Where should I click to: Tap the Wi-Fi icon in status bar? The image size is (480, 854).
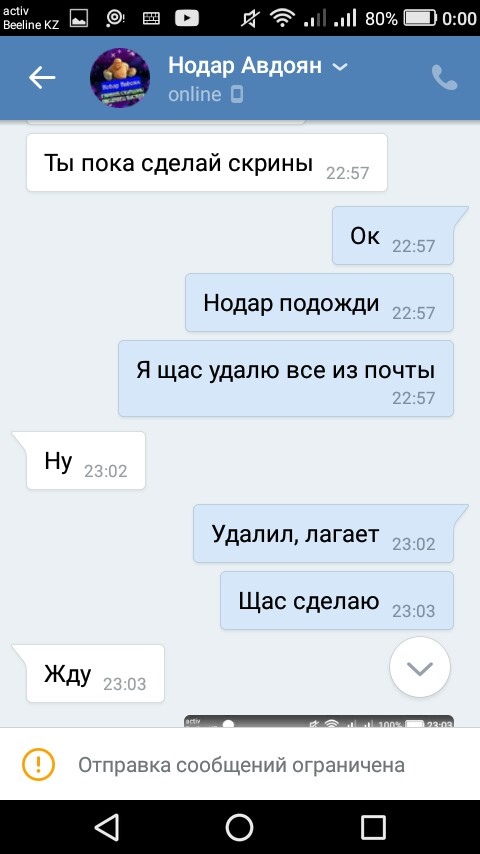click(x=282, y=19)
